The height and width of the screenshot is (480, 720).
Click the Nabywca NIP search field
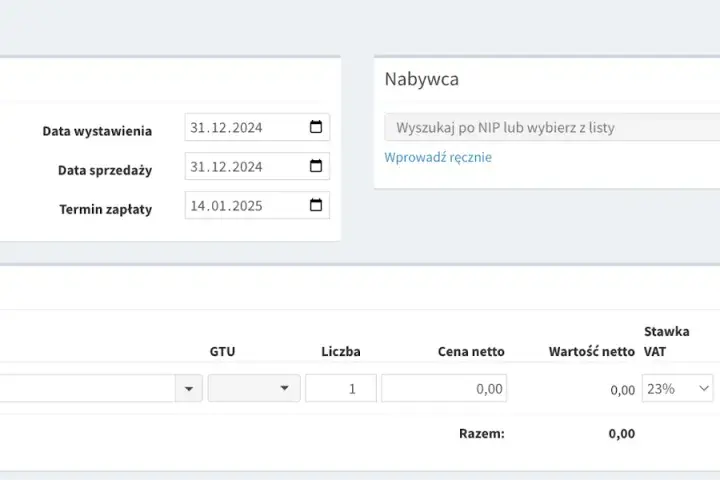[552, 127]
